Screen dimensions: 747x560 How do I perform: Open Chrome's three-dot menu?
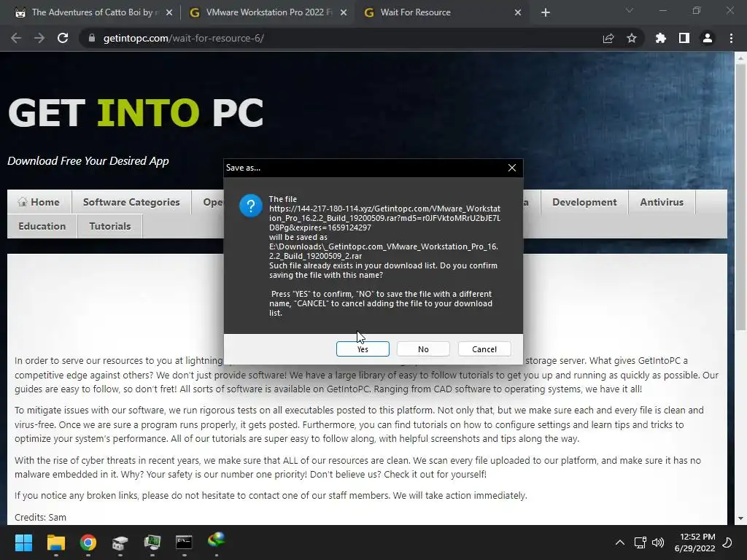pyautogui.click(x=731, y=38)
